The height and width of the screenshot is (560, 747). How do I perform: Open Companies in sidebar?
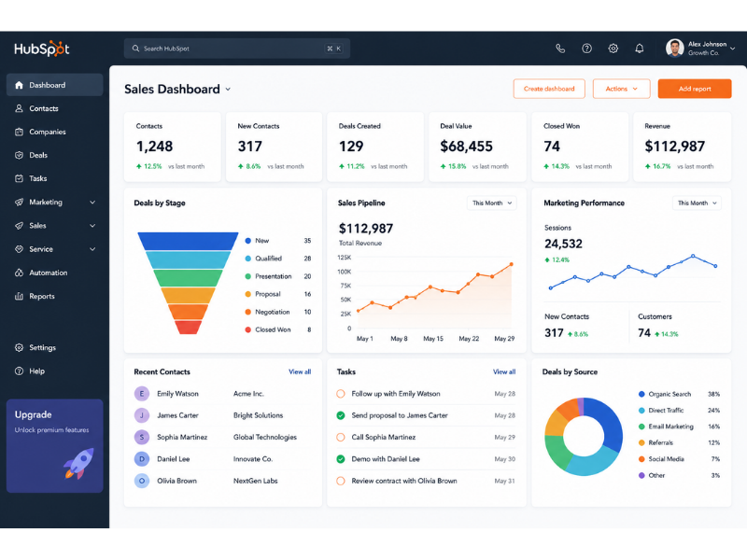tap(55, 132)
